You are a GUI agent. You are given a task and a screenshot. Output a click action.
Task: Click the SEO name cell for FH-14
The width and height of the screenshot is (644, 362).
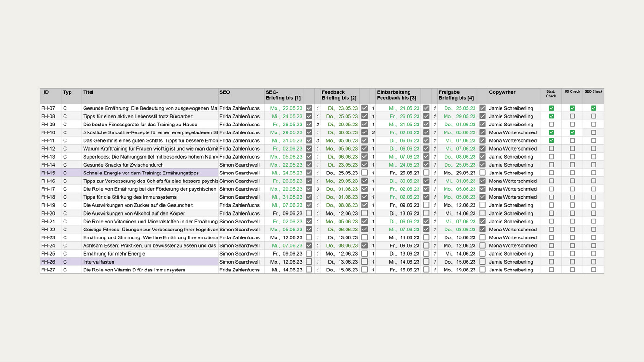tap(241, 165)
